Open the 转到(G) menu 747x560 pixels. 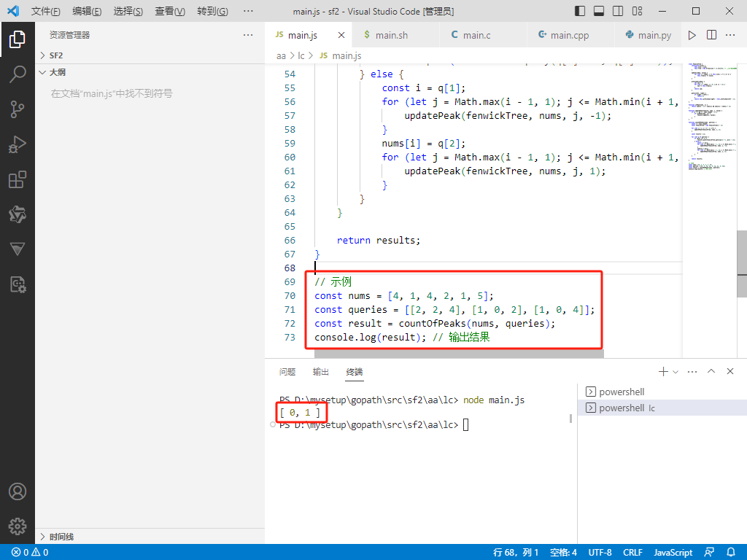(x=212, y=12)
